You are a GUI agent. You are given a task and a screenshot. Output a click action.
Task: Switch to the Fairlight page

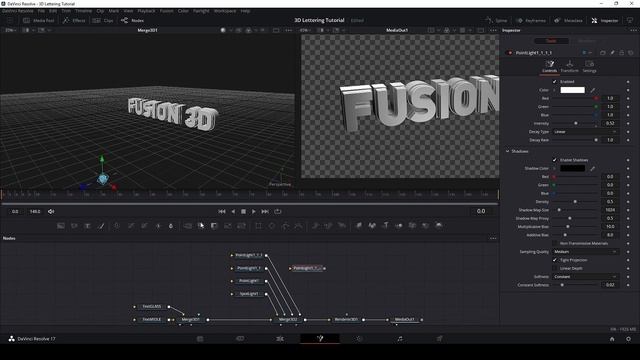click(x=400, y=338)
